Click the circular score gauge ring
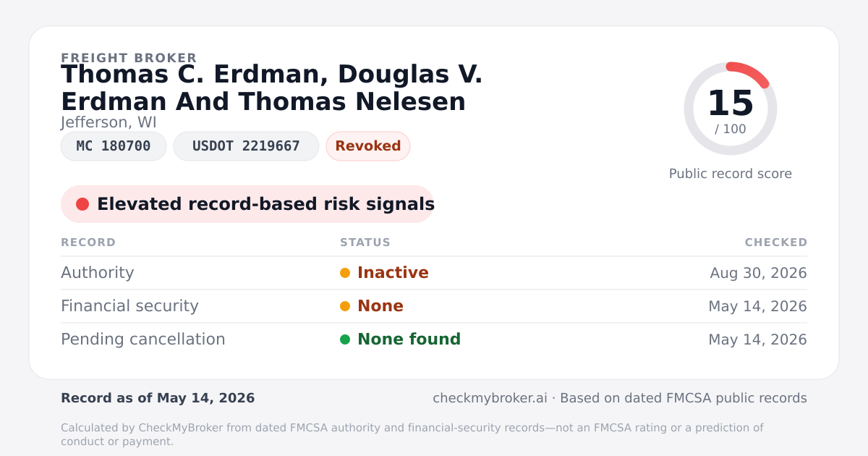 coord(731,109)
